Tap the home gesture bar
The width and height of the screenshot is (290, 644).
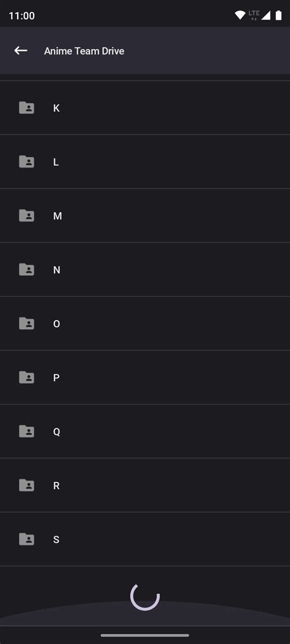[x=145, y=635]
